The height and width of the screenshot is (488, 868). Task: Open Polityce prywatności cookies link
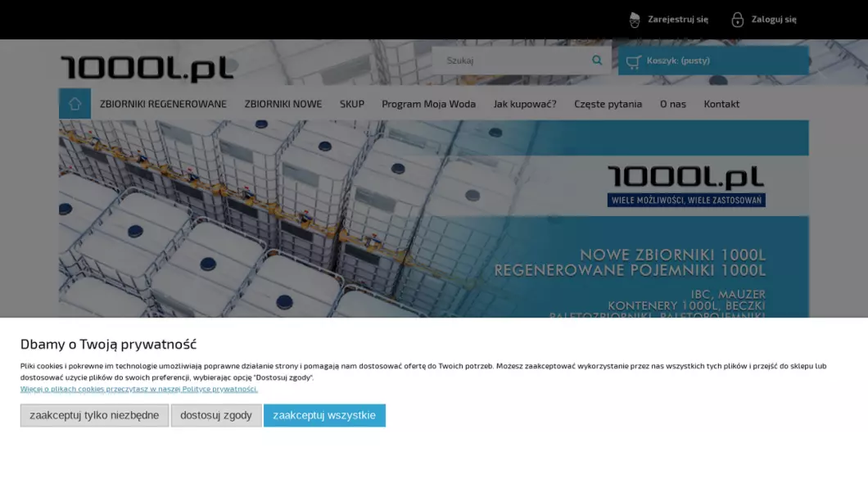(x=139, y=389)
